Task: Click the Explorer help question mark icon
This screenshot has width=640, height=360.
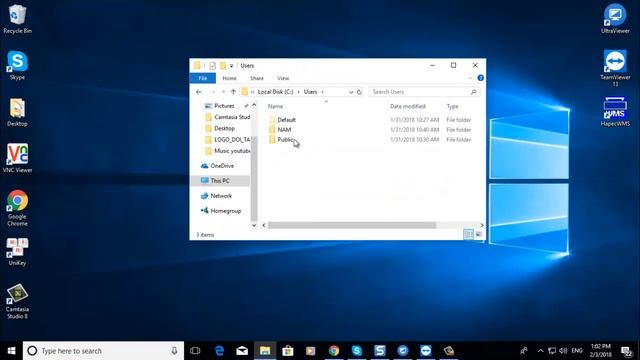Action: 480,78
